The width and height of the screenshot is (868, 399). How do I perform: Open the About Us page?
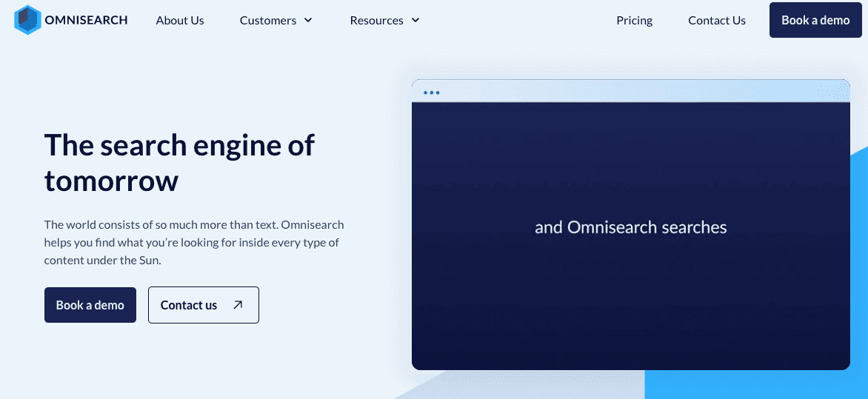tap(180, 21)
